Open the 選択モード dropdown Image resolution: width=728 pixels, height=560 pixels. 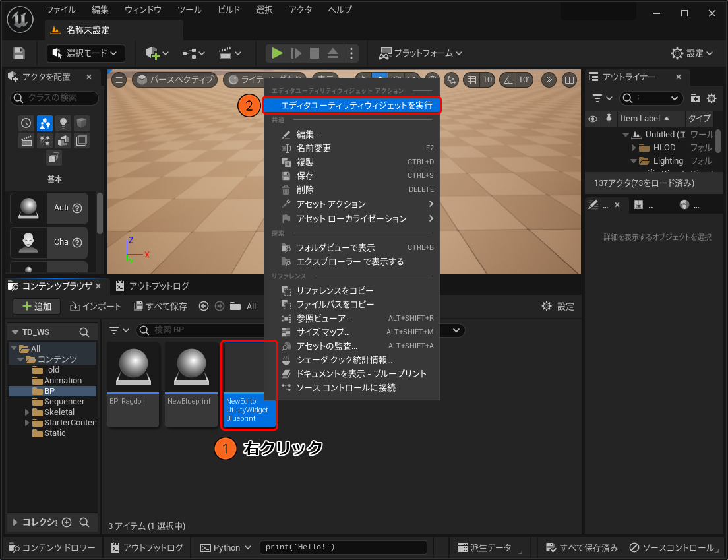[x=86, y=53]
